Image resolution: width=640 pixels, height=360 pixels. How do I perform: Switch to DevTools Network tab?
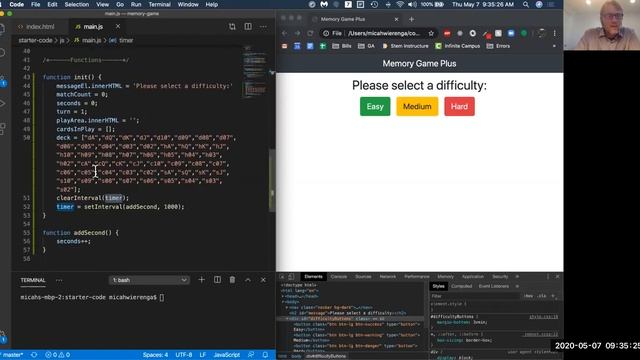pyautogui.click(x=388, y=277)
